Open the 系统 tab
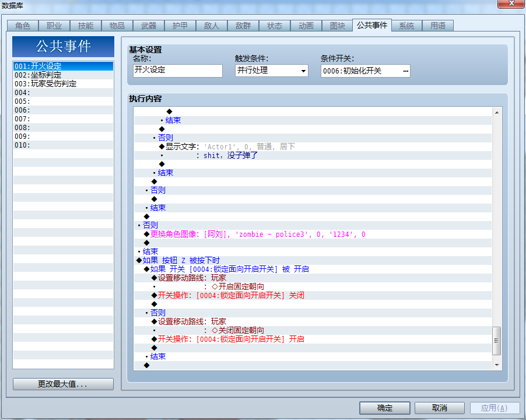Viewport: 526px width, 420px height. point(406,26)
